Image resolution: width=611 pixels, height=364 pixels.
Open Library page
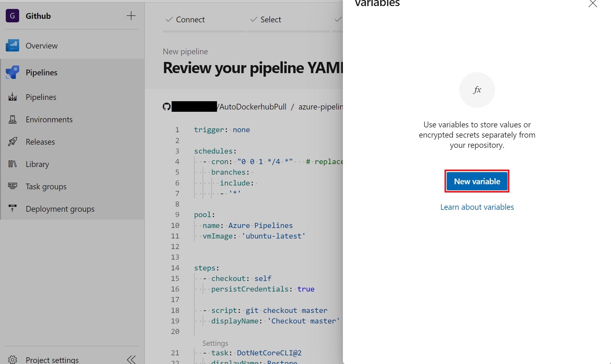point(37,164)
